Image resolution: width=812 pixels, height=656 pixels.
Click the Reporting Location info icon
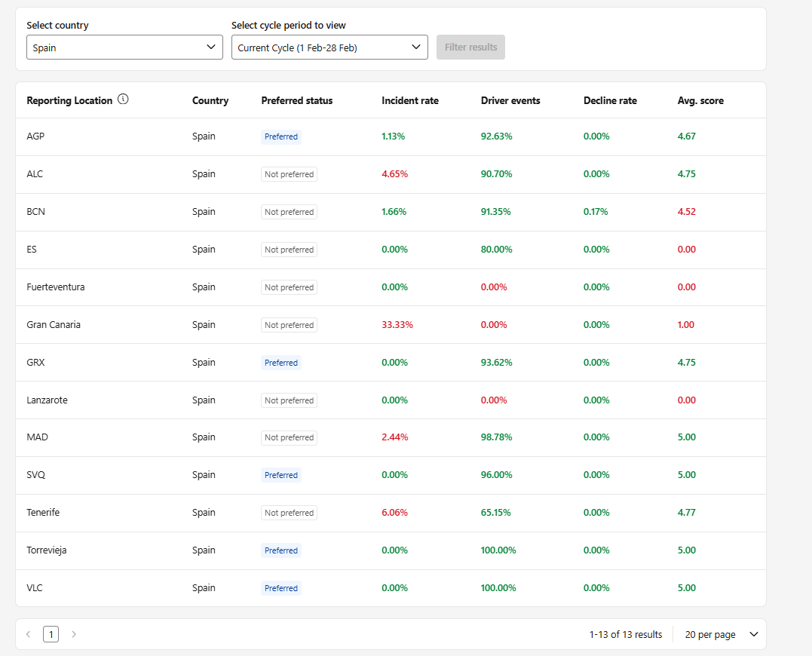[123, 99]
